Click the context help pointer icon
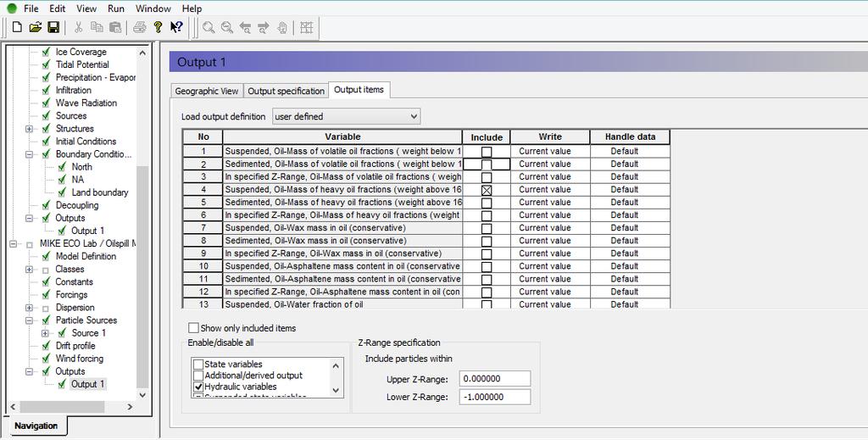This screenshot has width=868, height=440. 176,27
